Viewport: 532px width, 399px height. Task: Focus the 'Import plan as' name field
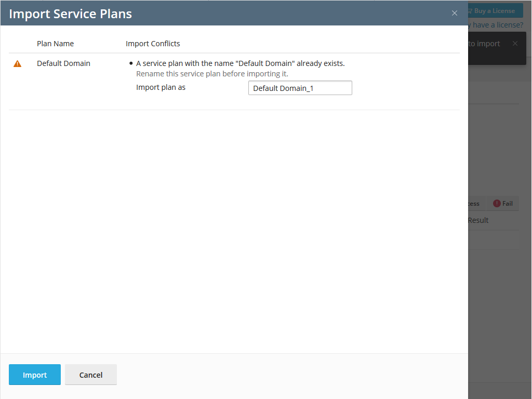point(300,88)
